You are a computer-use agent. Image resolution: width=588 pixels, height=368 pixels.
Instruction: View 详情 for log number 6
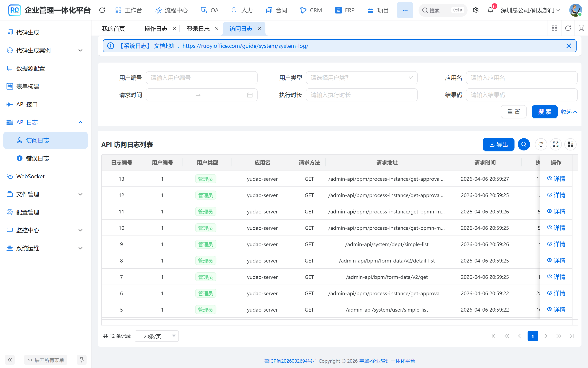(x=556, y=293)
